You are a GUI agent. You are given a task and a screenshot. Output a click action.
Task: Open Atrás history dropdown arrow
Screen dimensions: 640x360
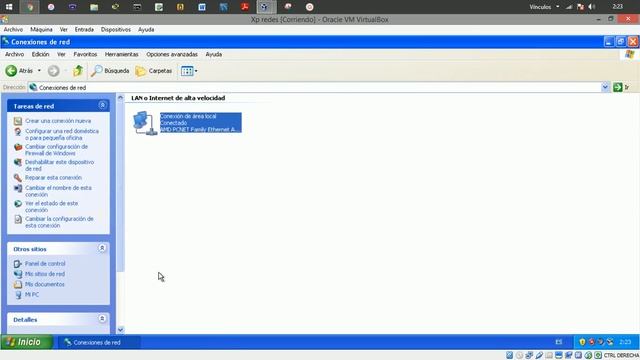click(39, 71)
